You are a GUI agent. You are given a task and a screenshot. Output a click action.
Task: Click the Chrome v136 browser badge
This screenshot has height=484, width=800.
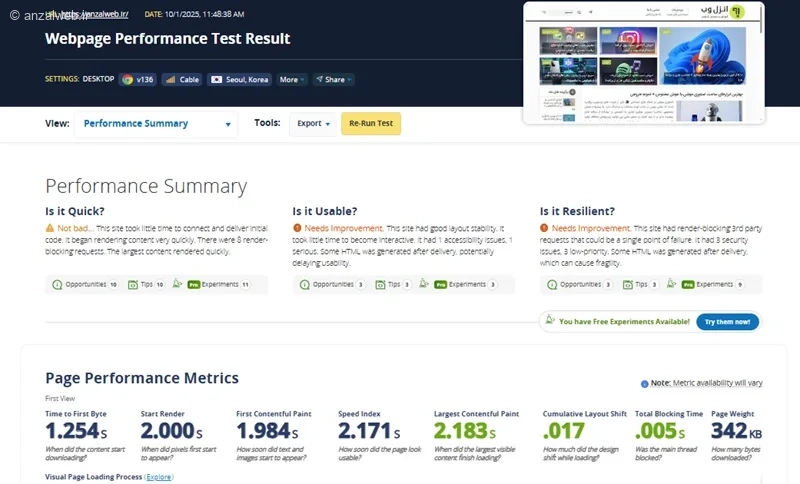tap(138, 80)
